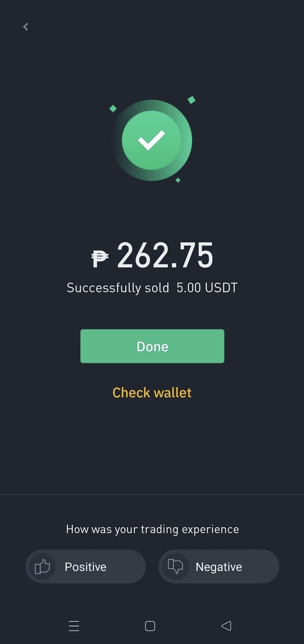Tap the back chevron at top left
304x644 pixels.
tap(26, 27)
